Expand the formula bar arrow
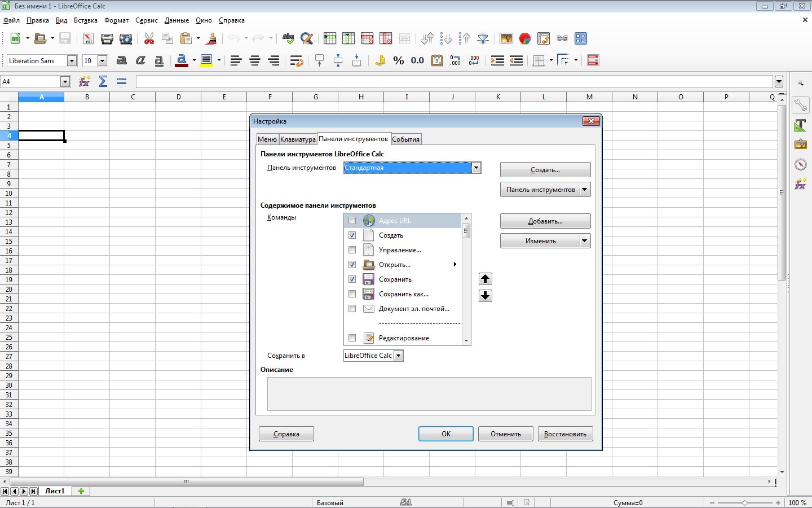This screenshot has width=812, height=508. coord(779,82)
